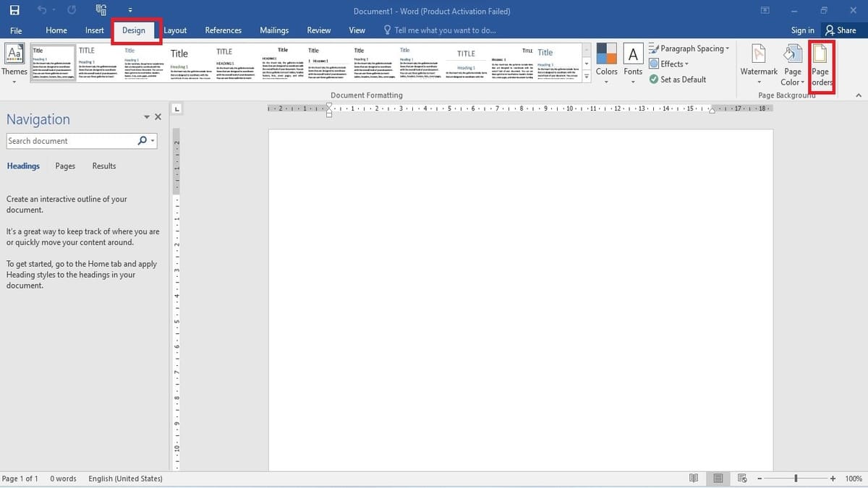Apply the first document formatting style thumbnail
This screenshot has height=488, width=868.
click(x=53, y=64)
